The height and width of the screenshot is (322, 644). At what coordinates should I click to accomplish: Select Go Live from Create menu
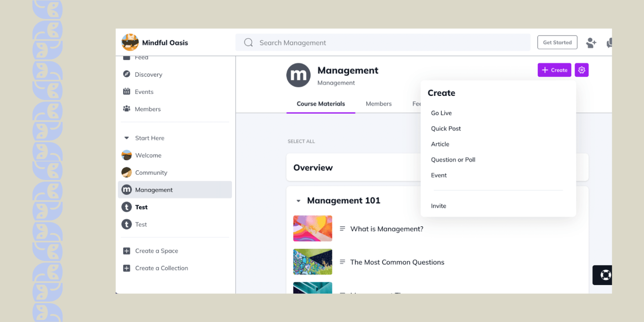coord(441,113)
